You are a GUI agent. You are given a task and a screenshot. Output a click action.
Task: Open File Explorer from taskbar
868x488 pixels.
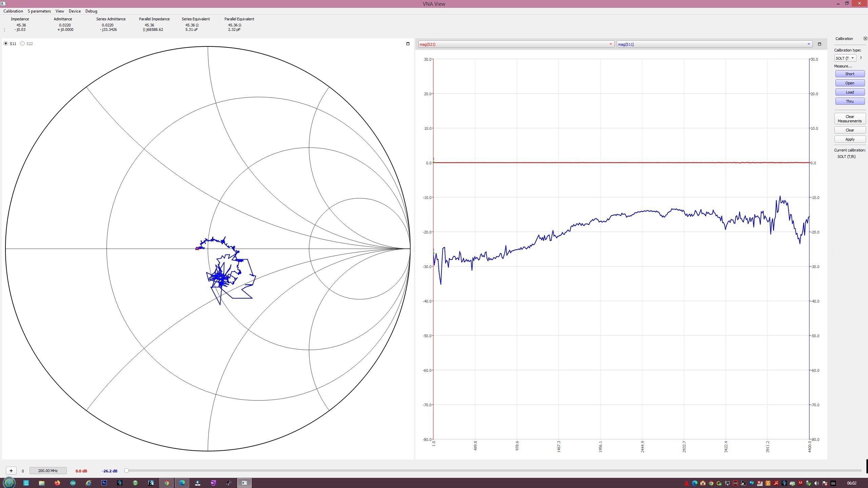click(41, 483)
